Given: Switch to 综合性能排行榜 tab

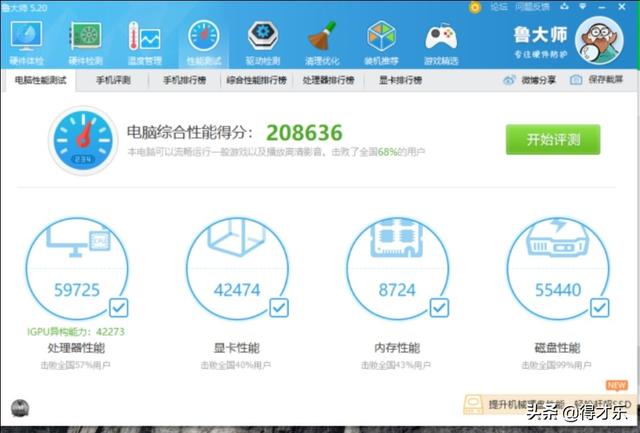Looking at the screenshot, I should pos(256,80).
